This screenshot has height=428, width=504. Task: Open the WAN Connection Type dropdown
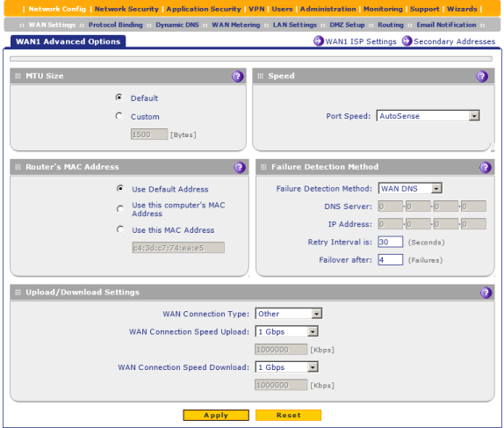tap(288, 314)
